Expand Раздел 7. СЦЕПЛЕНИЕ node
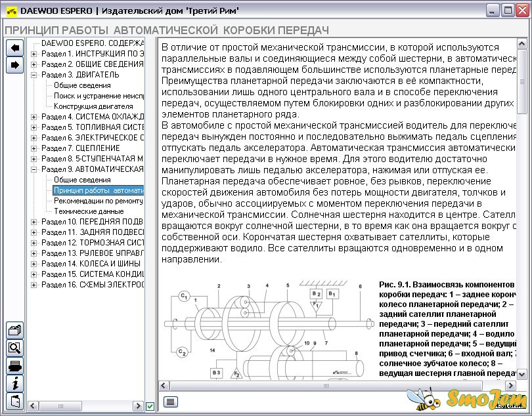532x416 pixels. coord(33,148)
